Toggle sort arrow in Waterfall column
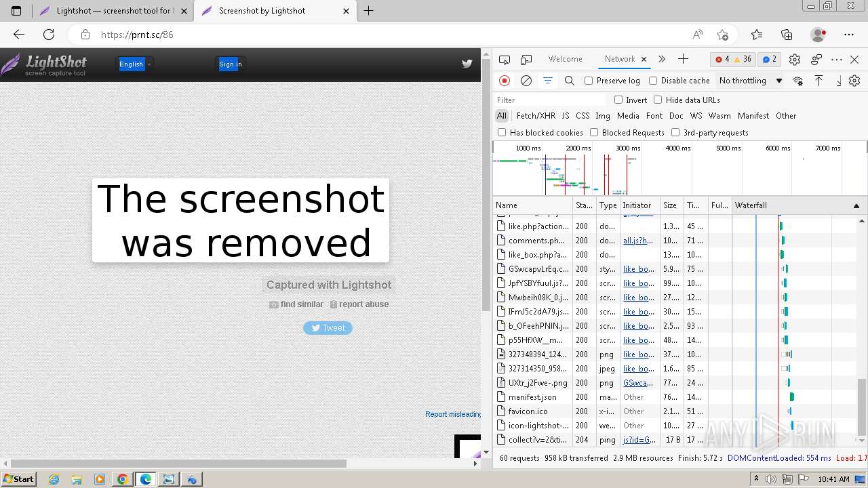868x488 pixels. 856,205
